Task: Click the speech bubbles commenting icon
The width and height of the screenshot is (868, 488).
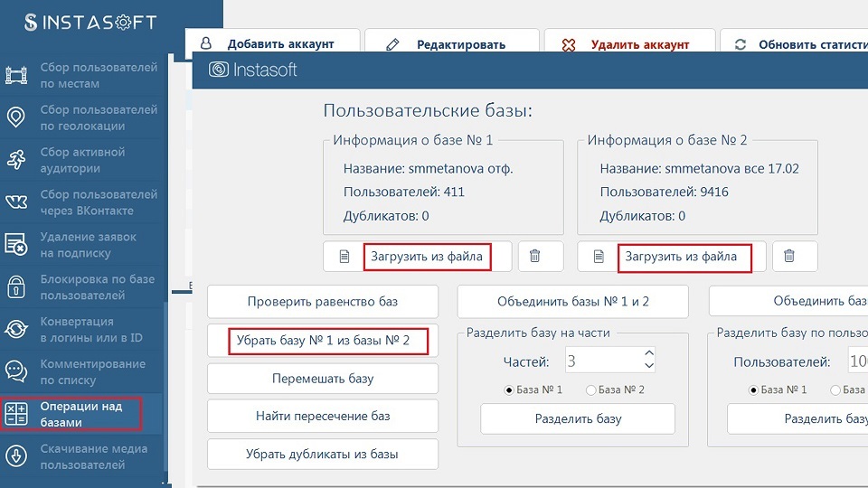Action: point(16,371)
